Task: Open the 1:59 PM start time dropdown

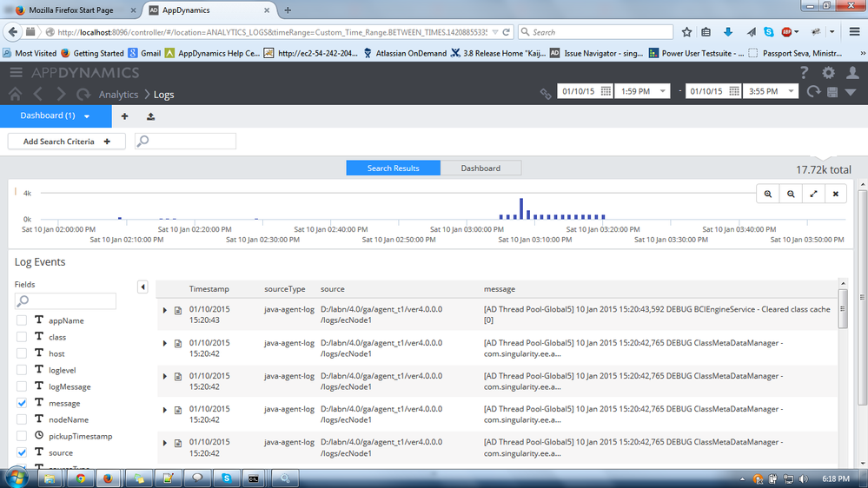Action: click(663, 91)
